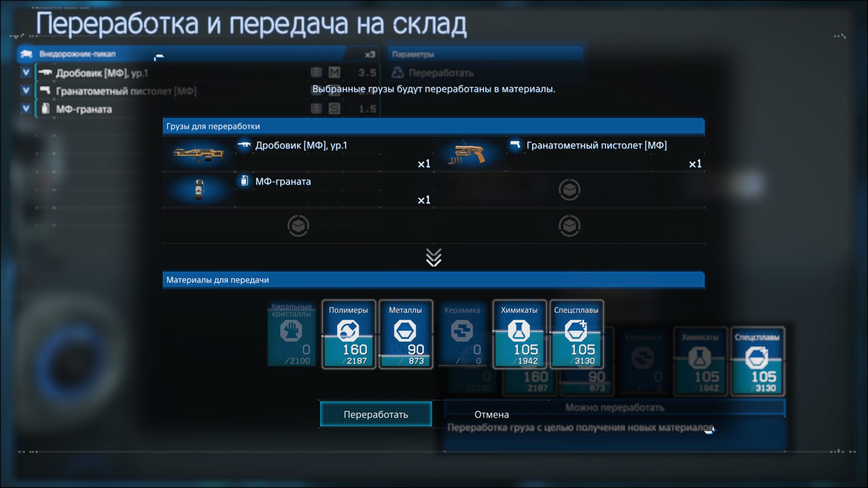
Task: Uncheck the МФ-граната checkbox in the list
Action: click(x=26, y=108)
